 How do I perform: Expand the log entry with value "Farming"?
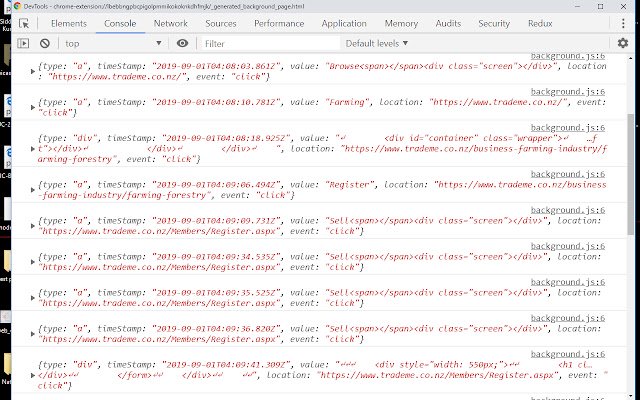click(x=33, y=107)
